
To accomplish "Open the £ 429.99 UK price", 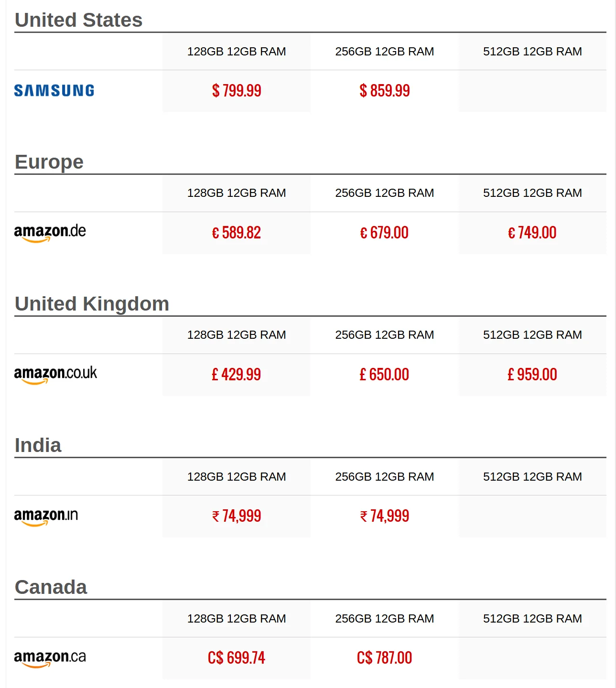I will (x=237, y=375).
